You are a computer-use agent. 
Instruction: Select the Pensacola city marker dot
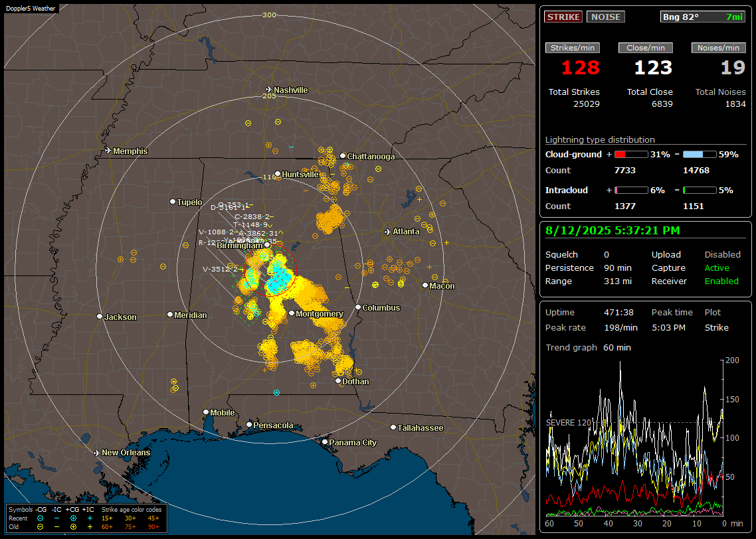pyautogui.click(x=249, y=425)
